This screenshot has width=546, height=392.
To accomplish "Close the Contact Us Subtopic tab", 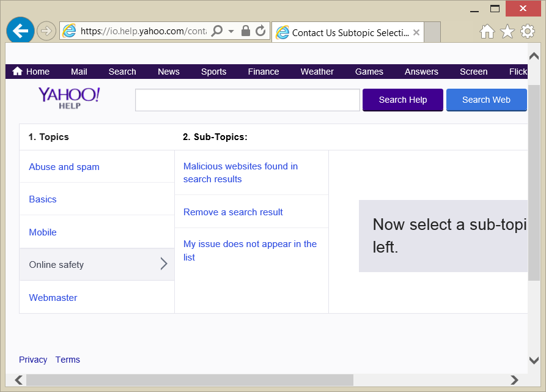I will tap(416, 32).
